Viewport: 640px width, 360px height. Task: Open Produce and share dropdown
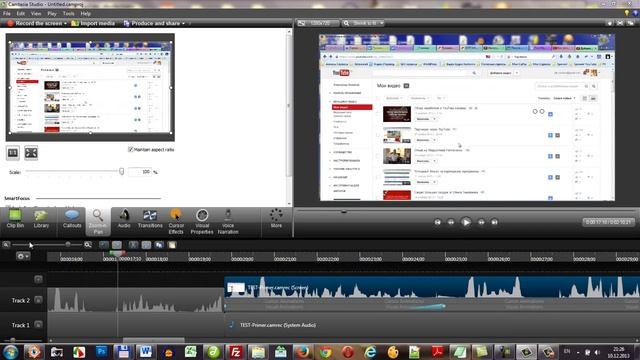(154, 23)
